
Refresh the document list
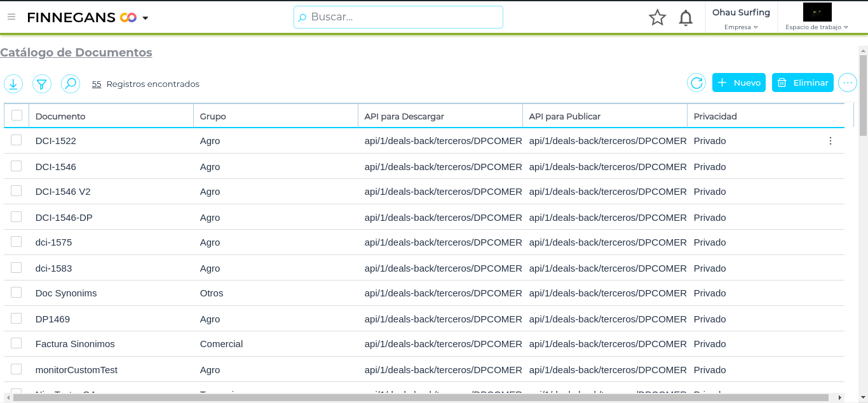(696, 83)
